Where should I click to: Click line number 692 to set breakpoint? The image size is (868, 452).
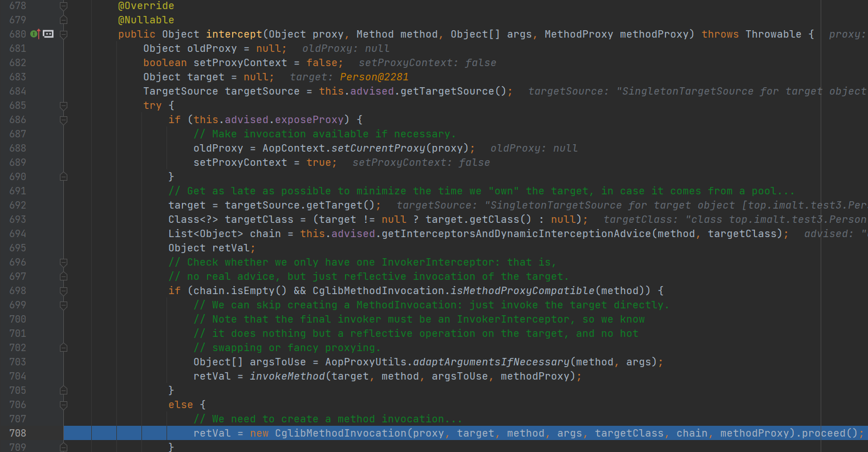pyautogui.click(x=18, y=205)
